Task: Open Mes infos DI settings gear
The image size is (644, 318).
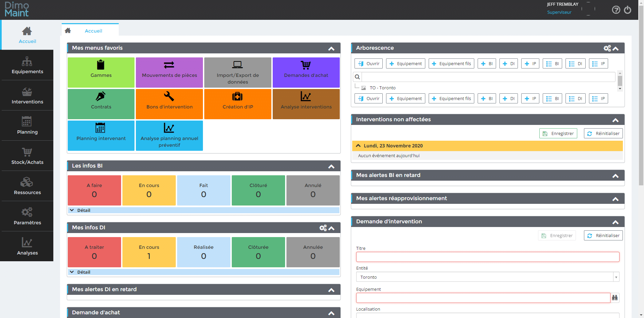Action: point(323,228)
